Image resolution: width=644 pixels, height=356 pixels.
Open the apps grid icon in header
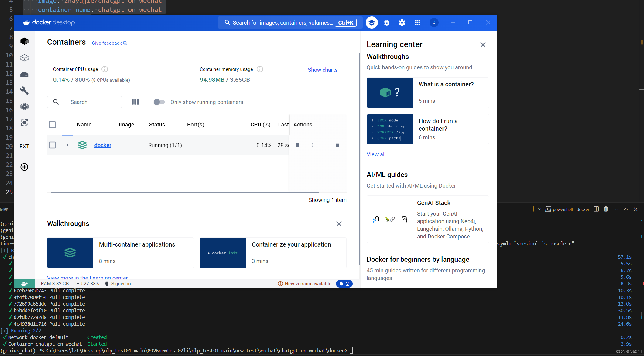417,23
